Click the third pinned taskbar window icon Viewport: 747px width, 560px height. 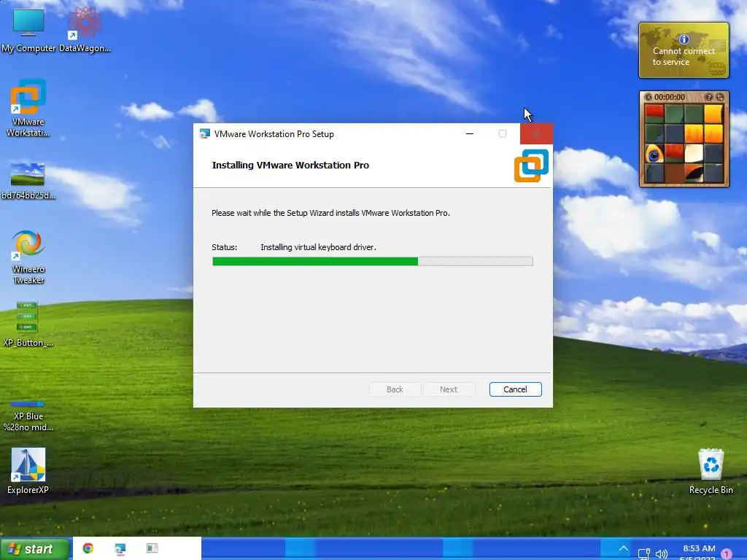(152, 548)
